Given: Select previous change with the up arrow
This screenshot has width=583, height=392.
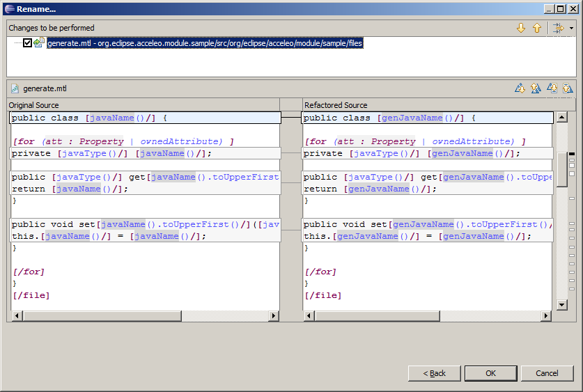Looking at the screenshot, I should click(x=537, y=28).
